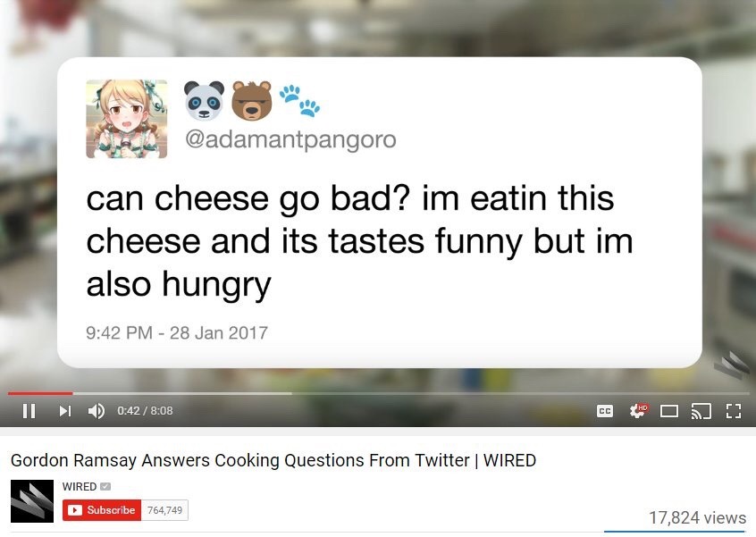
Task: Switch to theater mode
Action: 668,411
